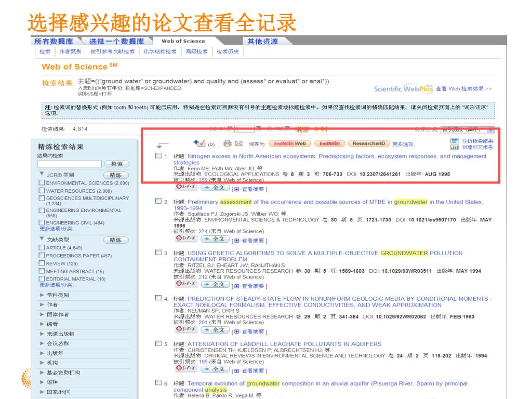Image resolution: width=532 pixels, height=399 pixels.
Task: Open full text 全文 for result 4
Action: (x=215, y=330)
